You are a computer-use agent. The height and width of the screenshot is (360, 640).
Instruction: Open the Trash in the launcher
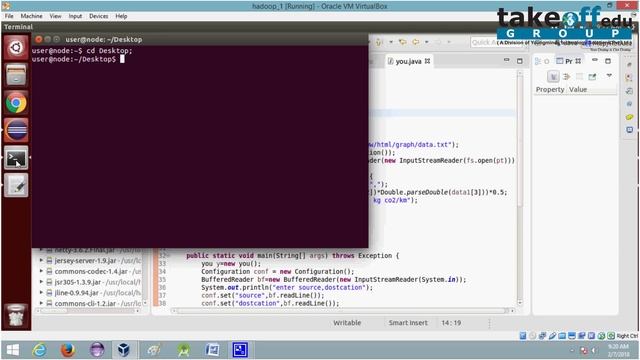(16, 315)
